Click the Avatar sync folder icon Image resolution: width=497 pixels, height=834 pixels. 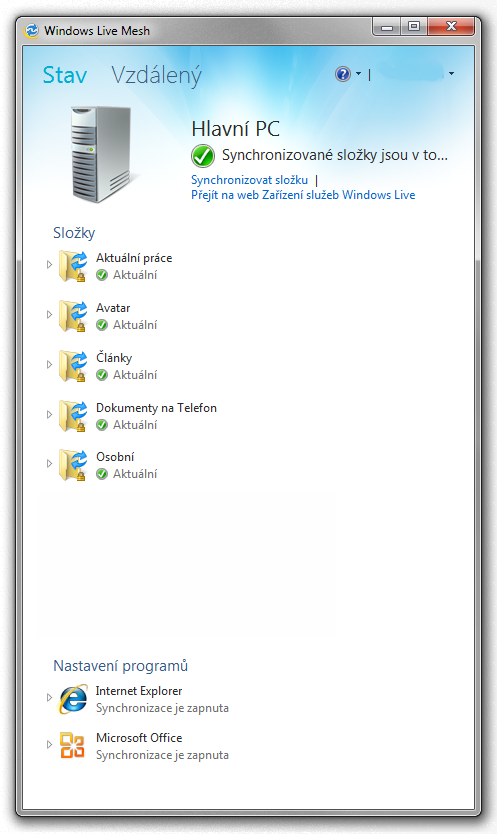[73, 315]
